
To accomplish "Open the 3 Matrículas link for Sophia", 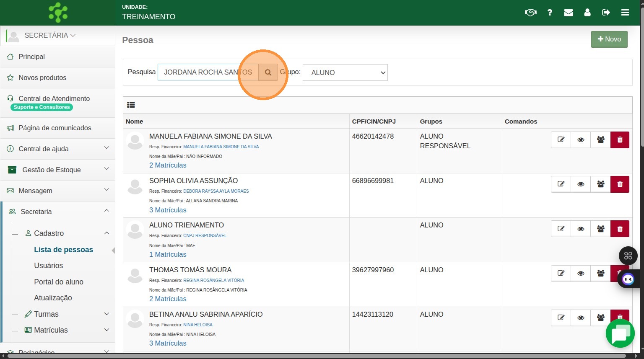I will [168, 210].
